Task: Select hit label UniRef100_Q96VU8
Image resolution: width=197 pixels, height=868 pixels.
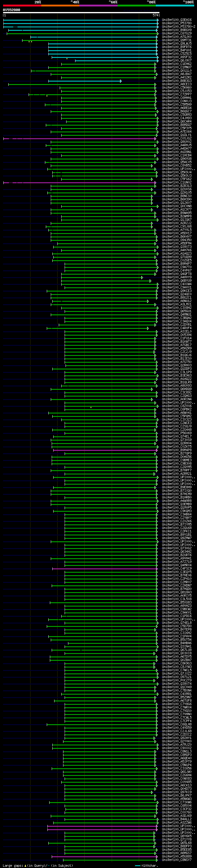Action: (176, 159)
